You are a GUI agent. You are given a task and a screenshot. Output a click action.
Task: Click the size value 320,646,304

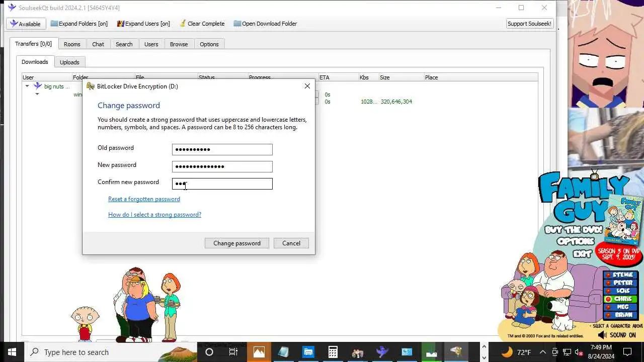396,102
